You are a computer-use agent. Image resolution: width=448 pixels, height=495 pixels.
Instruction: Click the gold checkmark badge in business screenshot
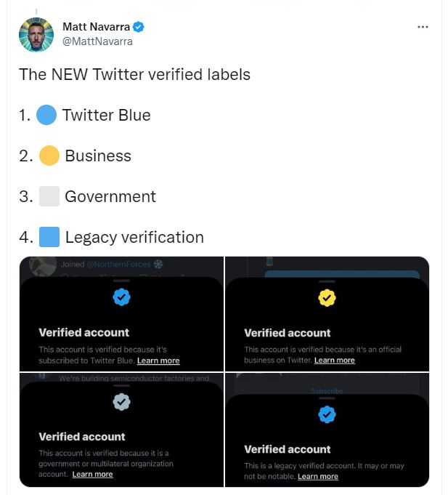point(327,297)
